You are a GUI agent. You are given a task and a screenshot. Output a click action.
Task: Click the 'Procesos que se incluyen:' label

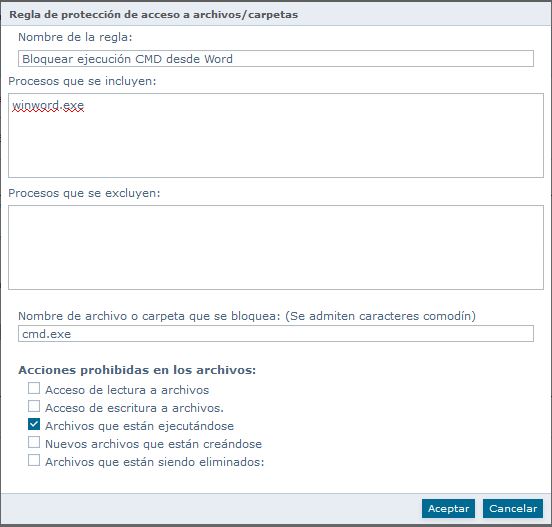pos(82,81)
